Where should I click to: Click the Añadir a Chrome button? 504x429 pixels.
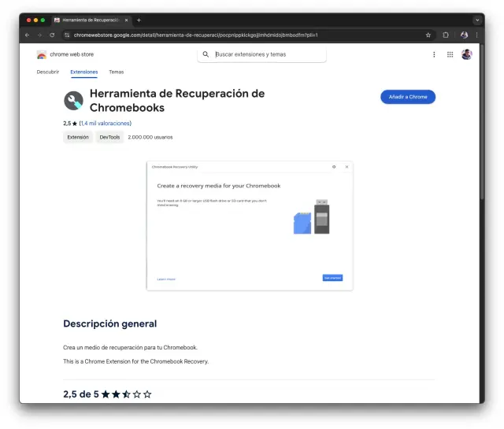[x=407, y=97]
